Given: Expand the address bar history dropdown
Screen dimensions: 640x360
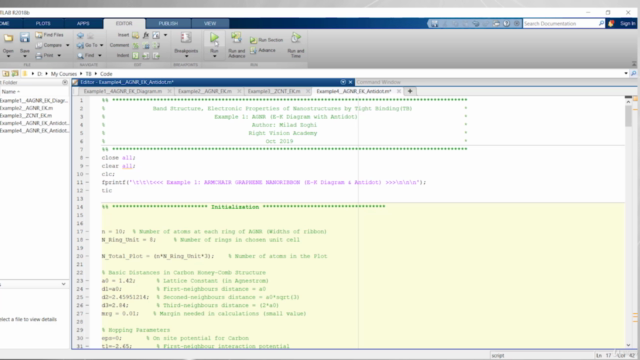Looking at the screenshot, I should tap(626, 73).
